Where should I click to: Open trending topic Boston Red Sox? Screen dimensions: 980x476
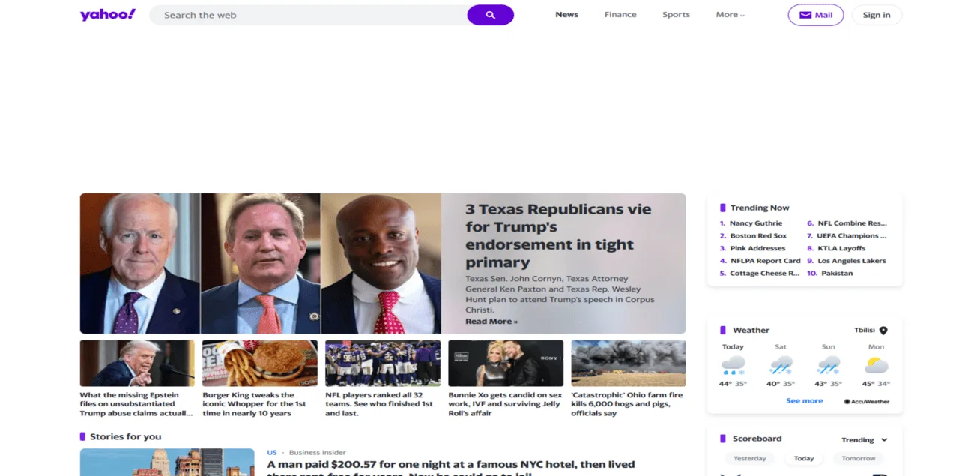tap(758, 236)
